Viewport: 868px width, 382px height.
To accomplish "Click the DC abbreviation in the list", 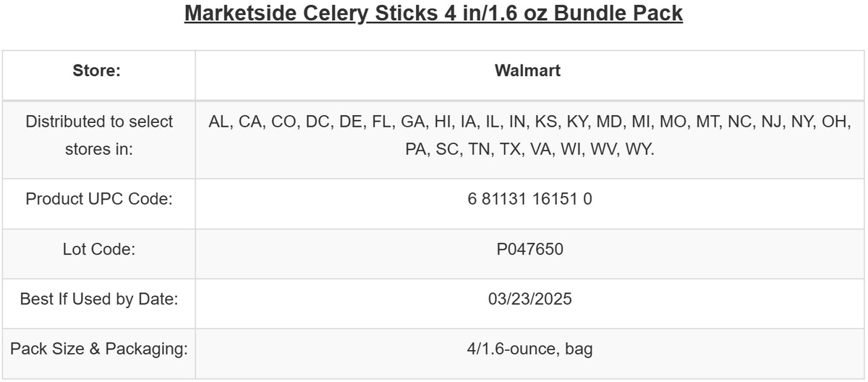I will point(318,122).
